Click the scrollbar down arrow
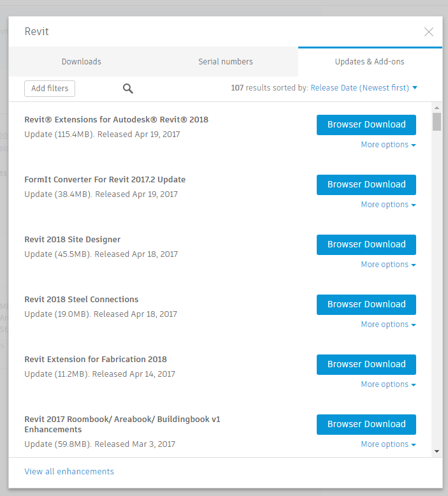 (437, 451)
